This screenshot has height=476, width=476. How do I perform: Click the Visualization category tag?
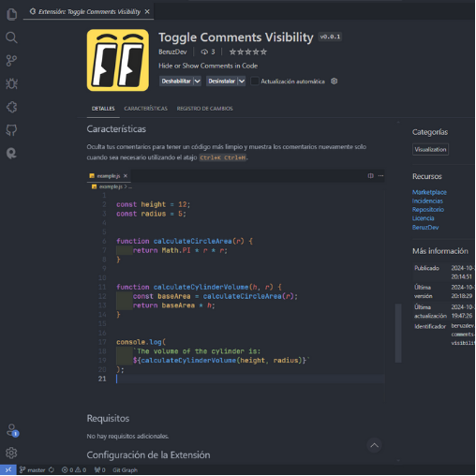(x=430, y=149)
